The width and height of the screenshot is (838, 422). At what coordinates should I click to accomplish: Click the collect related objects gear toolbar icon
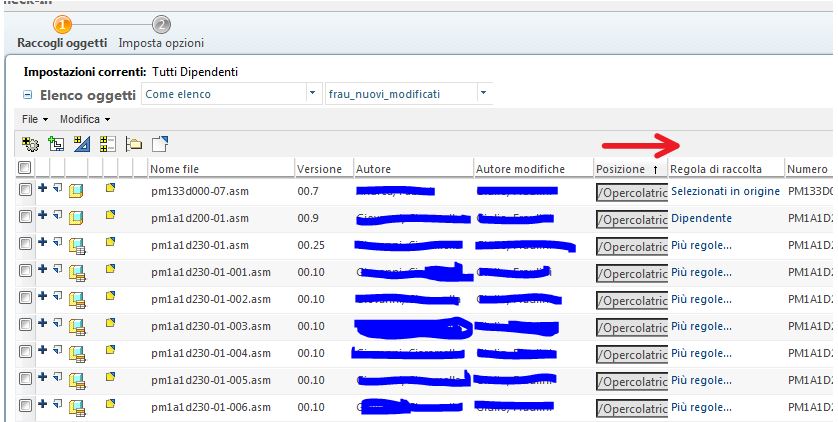30,144
